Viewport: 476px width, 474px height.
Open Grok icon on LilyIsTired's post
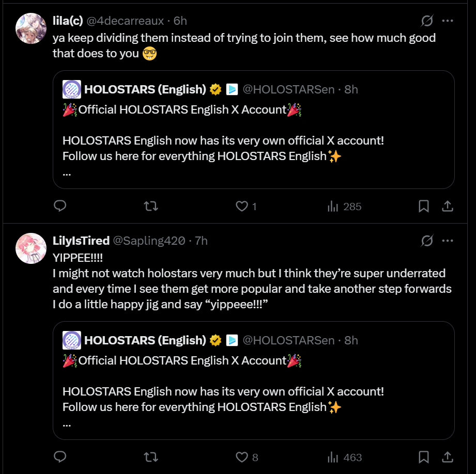click(427, 241)
